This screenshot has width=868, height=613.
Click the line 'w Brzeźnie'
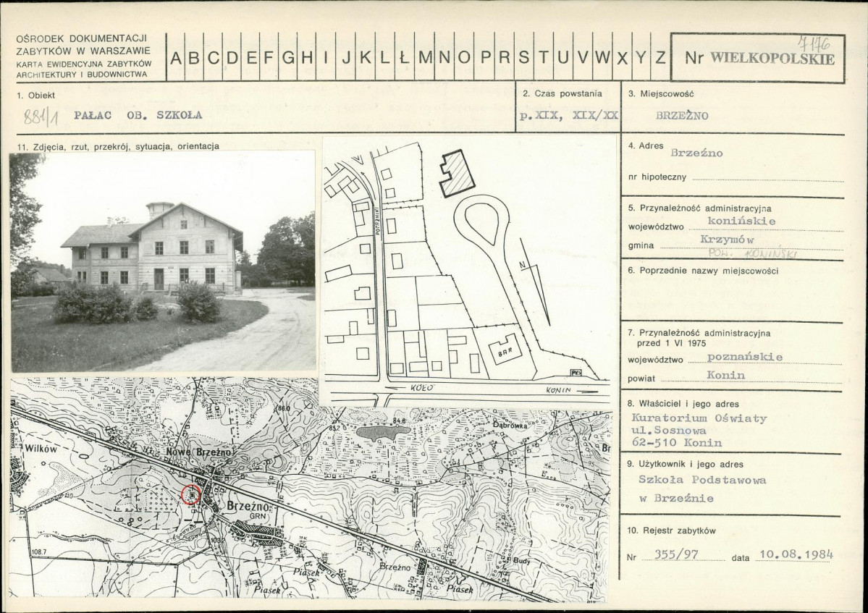[676, 498]
